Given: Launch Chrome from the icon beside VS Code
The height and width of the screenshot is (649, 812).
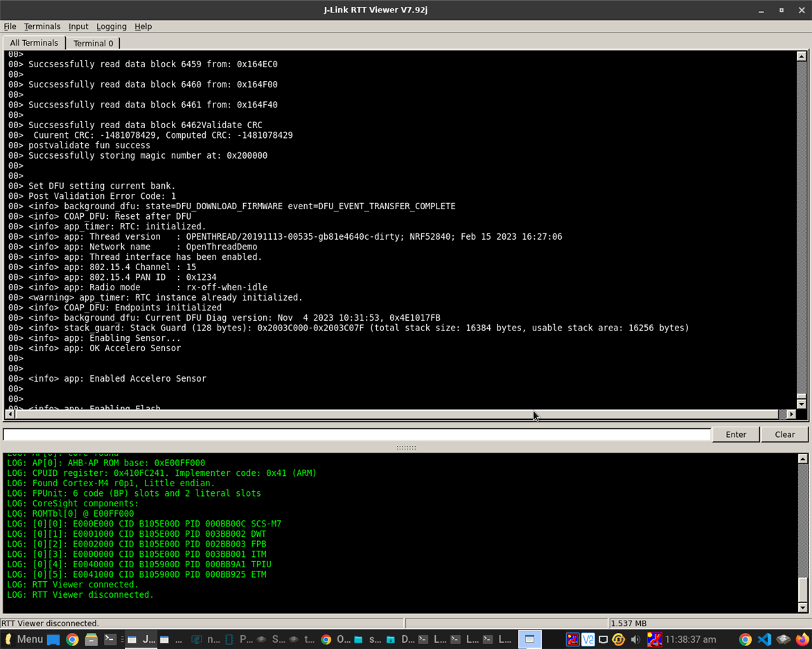Looking at the screenshot, I should point(745,640).
